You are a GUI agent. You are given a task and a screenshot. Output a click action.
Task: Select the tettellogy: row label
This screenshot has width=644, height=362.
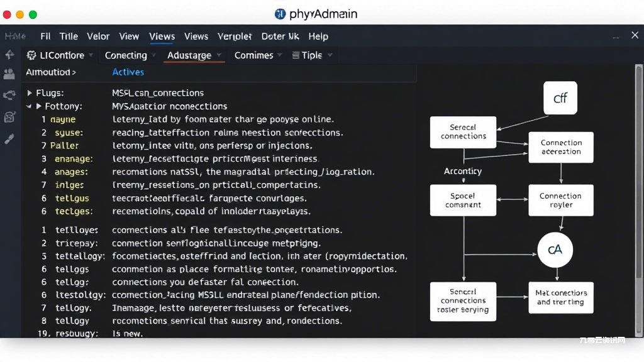point(80,256)
